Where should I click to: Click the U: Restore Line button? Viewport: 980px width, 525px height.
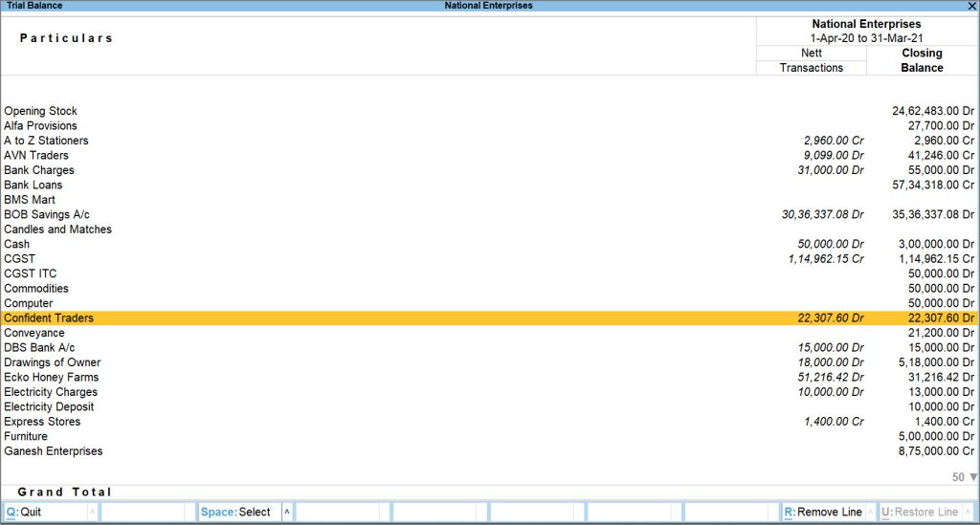919,513
